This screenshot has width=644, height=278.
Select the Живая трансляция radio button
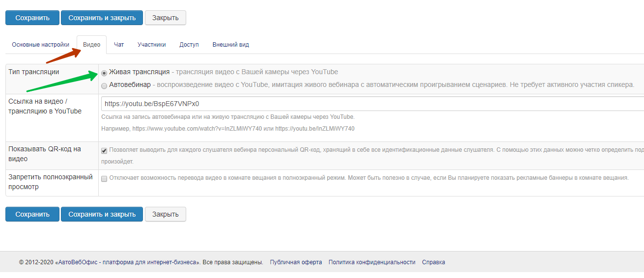(104, 73)
